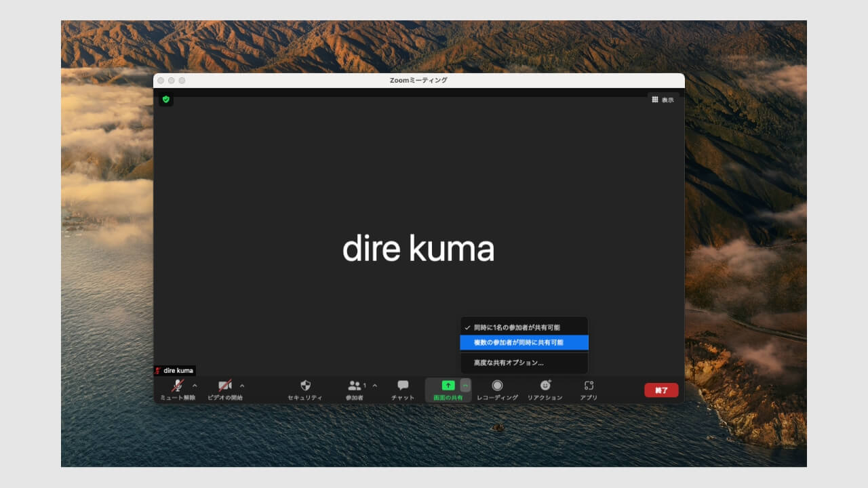Select 複数の参加者が同時に共有可能 option
Screen dimensions: 868x488
coord(524,342)
